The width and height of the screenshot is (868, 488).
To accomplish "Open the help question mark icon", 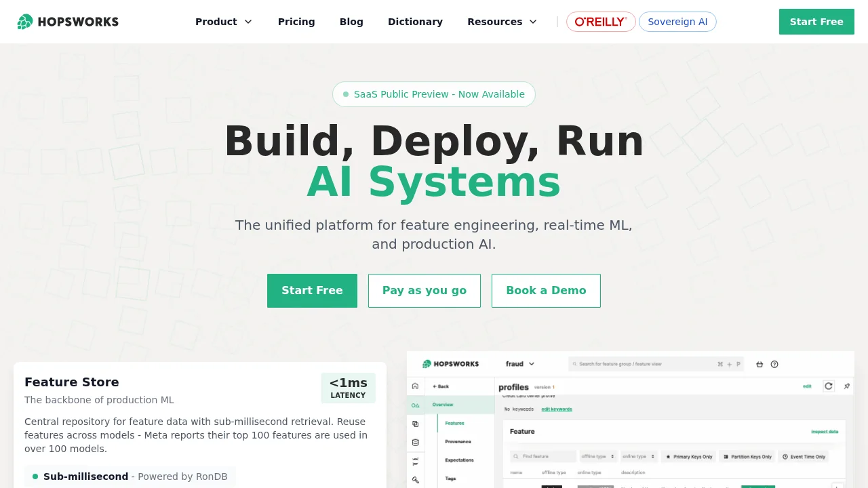I will pyautogui.click(x=774, y=364).
